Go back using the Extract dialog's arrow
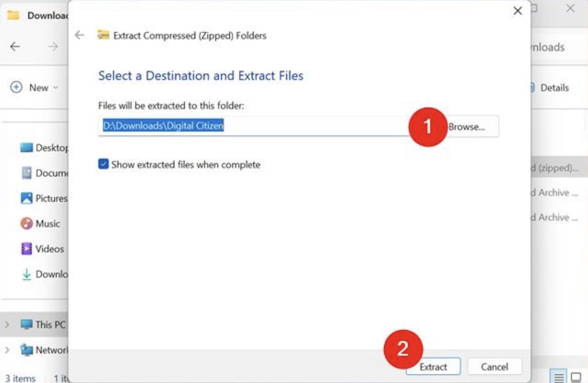 point(80,35)
